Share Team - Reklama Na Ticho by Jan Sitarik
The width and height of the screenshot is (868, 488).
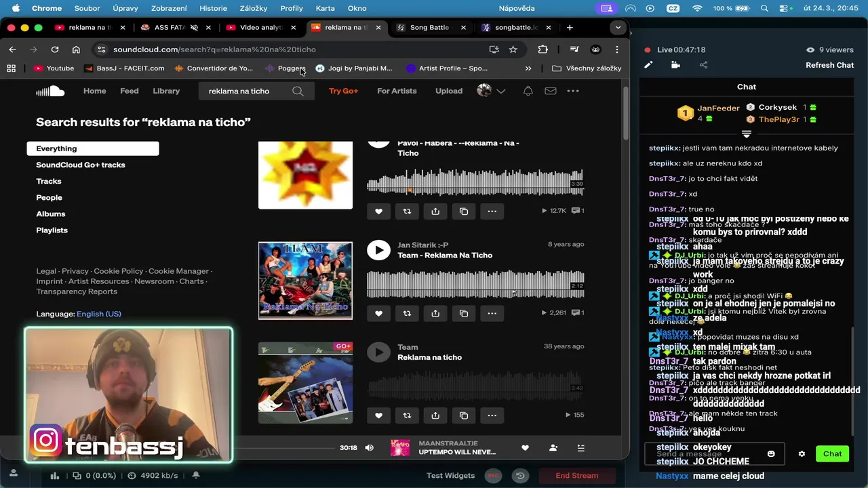[x=435, y=313]
